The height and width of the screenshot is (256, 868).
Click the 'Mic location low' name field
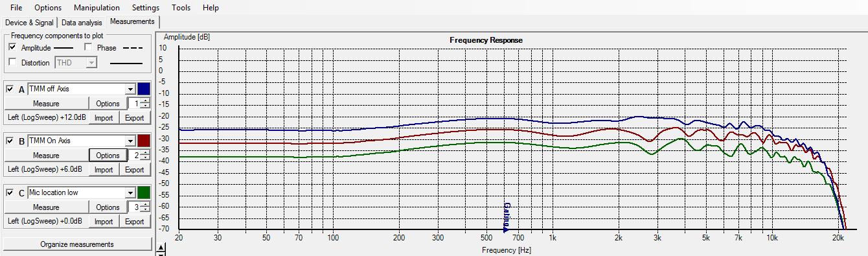76,192
